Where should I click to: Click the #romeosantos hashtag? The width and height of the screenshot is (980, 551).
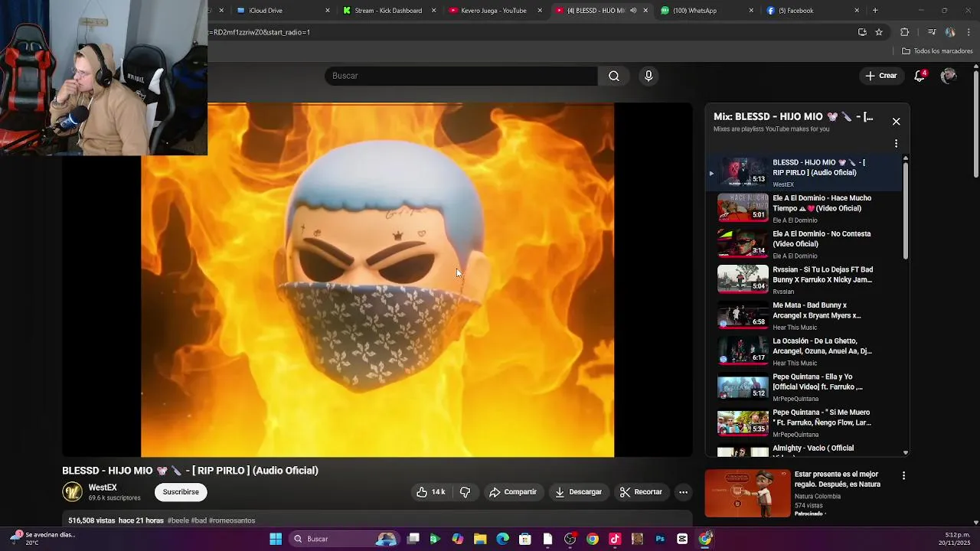tap(232, 520)
